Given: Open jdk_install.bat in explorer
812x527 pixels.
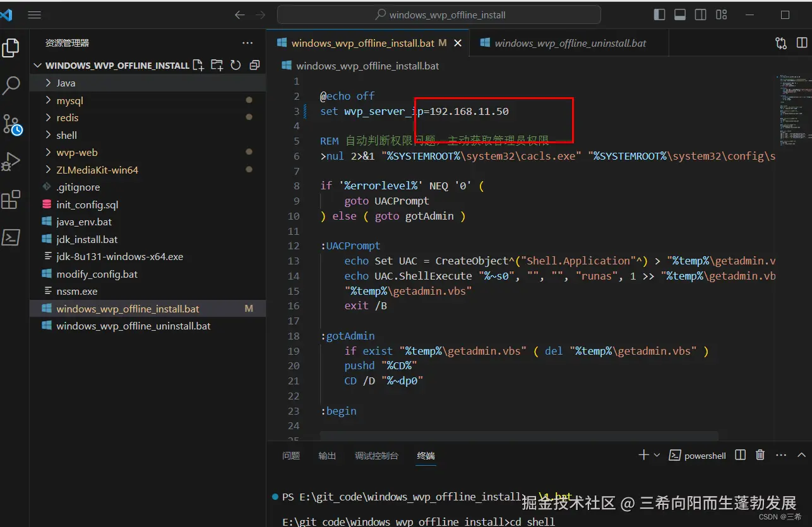Looking at the screenshot, I should [x=148, y=239].
